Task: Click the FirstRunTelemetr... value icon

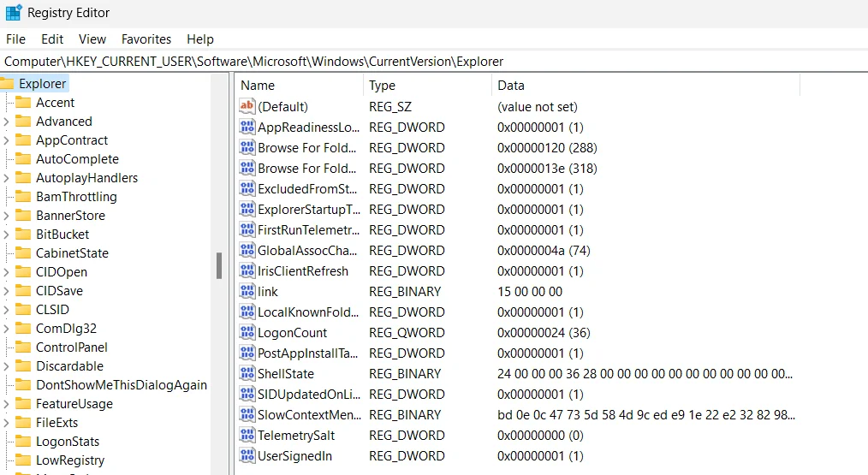Action: pos(247,229)
